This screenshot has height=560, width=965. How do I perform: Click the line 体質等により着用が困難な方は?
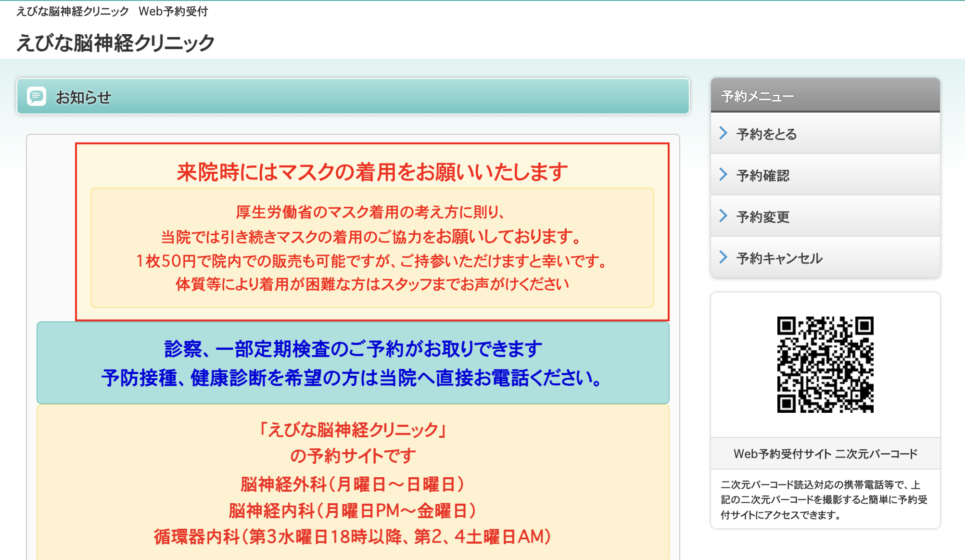[372, 284]
